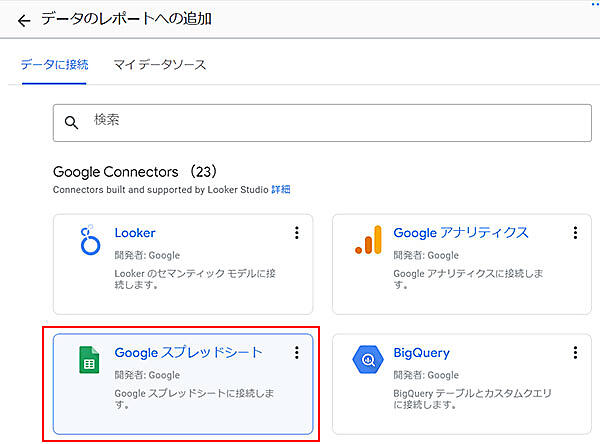Click the Looker logo icon
600x444 pixels.
point(90,242)
